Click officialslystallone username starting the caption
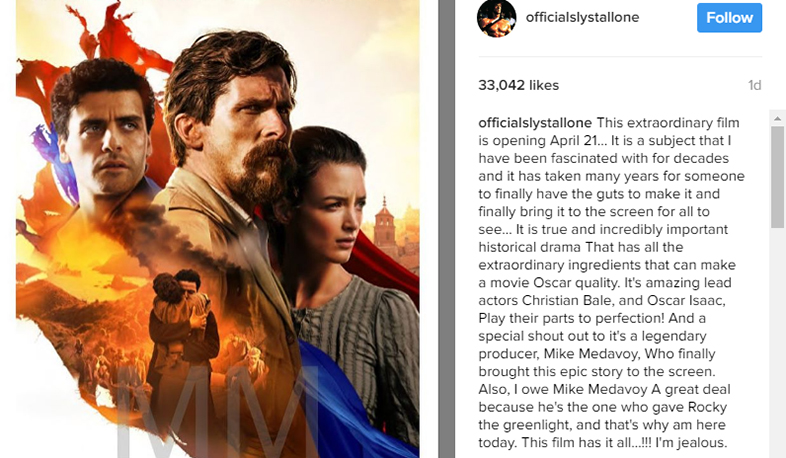 535,123
